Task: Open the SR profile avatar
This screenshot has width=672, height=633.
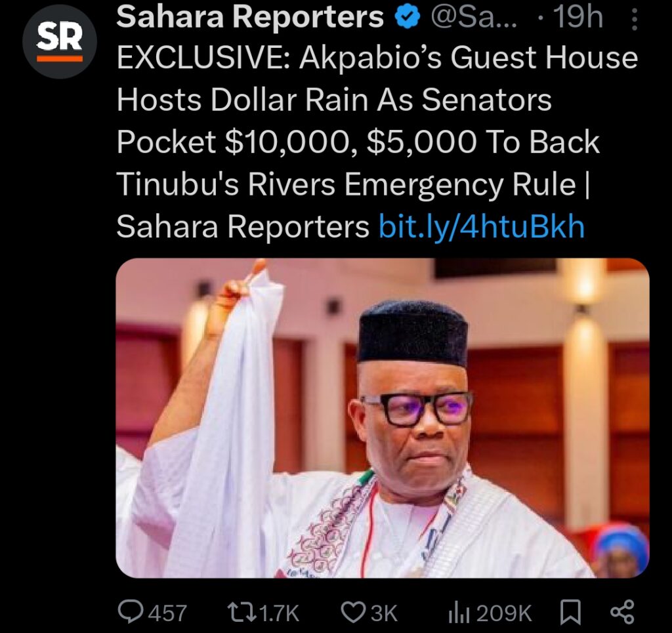Action: [60, 41]
